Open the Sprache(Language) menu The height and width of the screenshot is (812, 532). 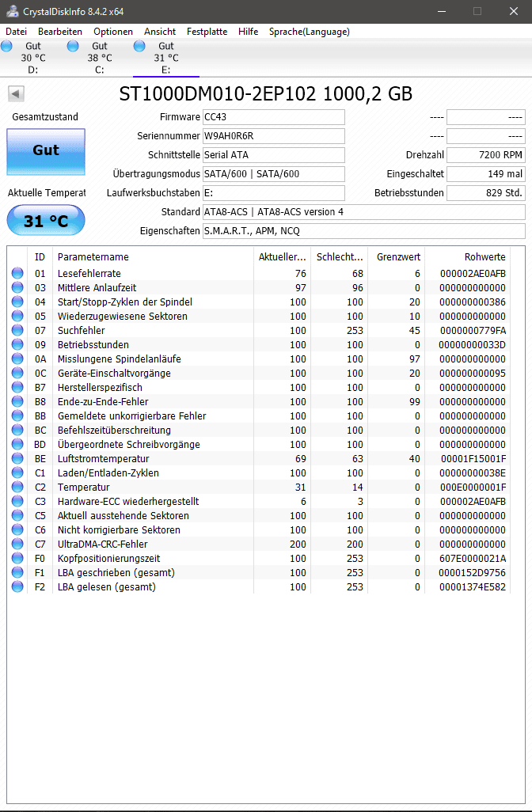tap(310, 32)
